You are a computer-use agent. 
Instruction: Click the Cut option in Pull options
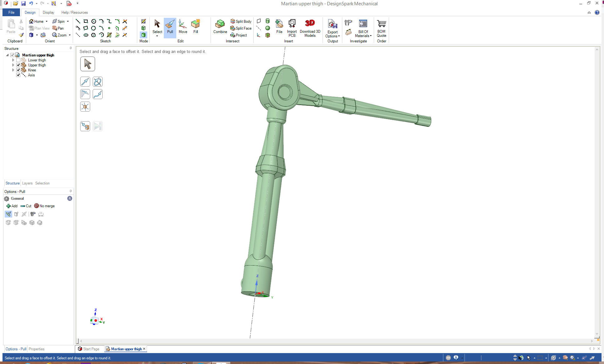coord(26,206)
